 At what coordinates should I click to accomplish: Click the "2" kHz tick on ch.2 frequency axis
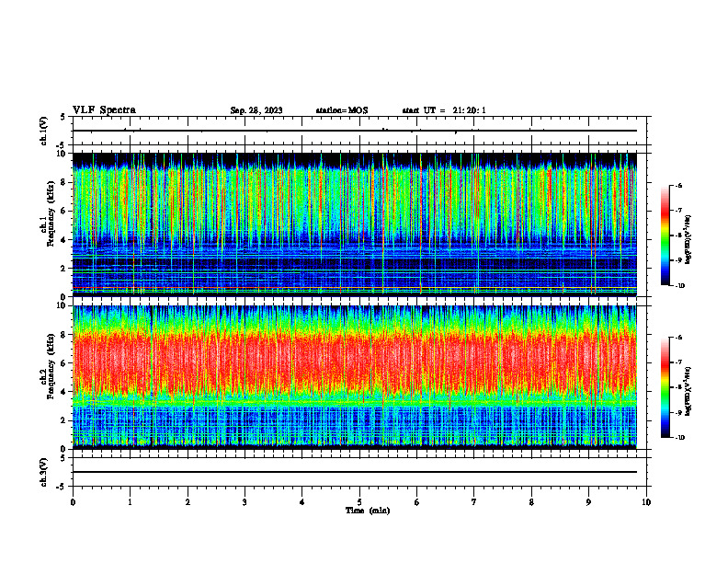tap(63, 420)
